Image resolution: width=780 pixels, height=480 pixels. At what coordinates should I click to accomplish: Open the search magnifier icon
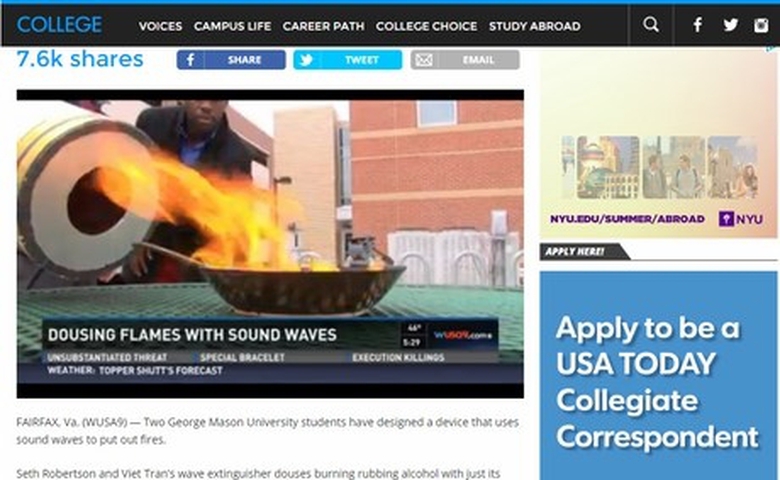pos(651,25)
